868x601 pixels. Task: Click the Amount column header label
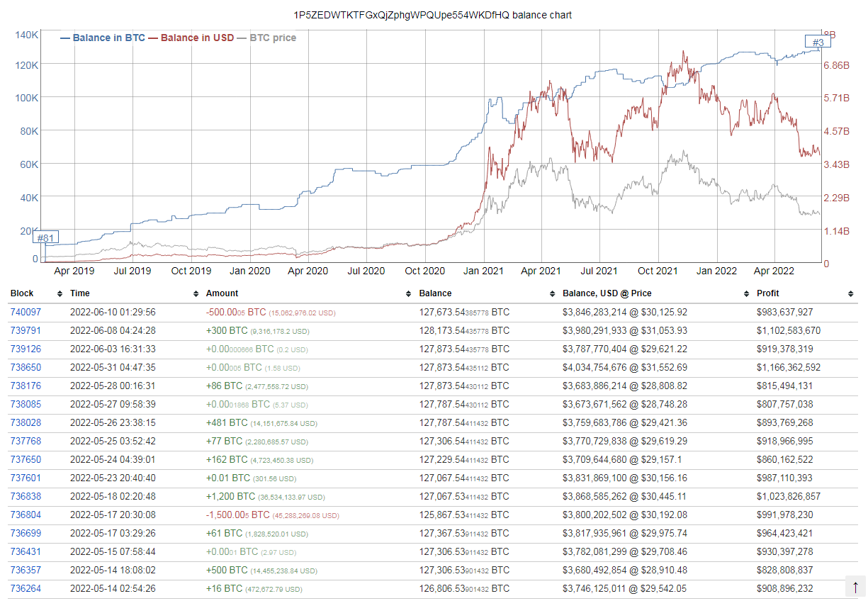tap(222, 293)
